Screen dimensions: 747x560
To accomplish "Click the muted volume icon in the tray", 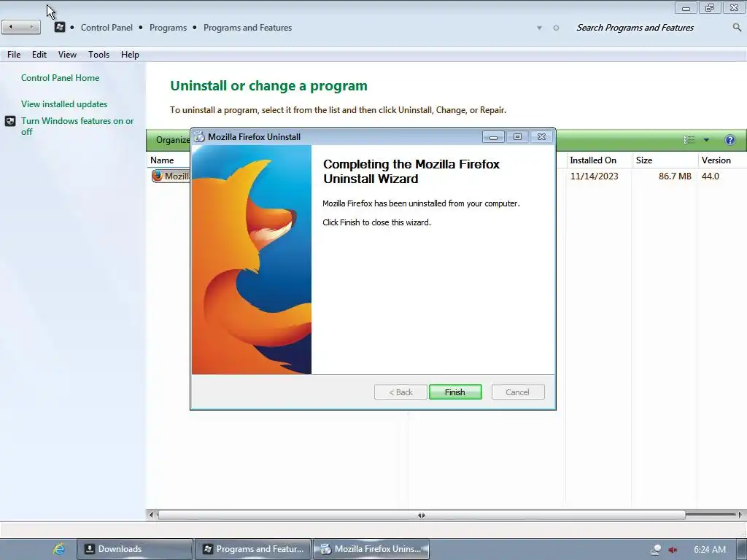I will (673, 550).
